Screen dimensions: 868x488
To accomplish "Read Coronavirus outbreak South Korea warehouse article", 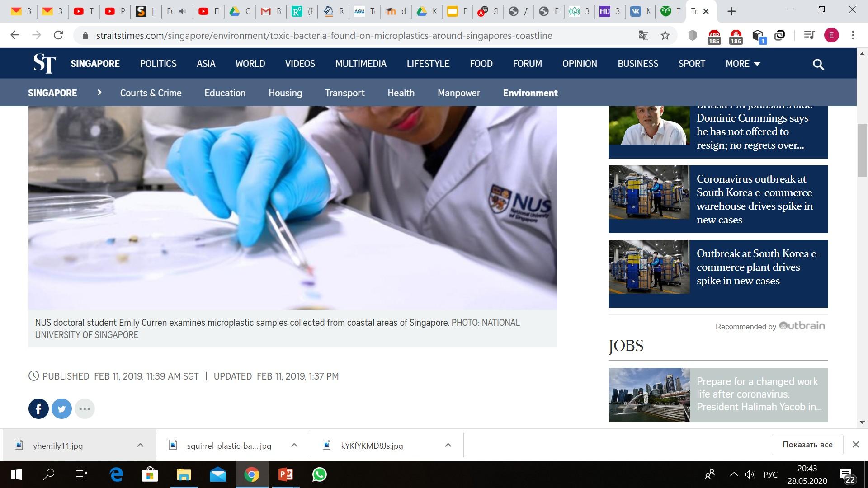I will coord(754,199).
